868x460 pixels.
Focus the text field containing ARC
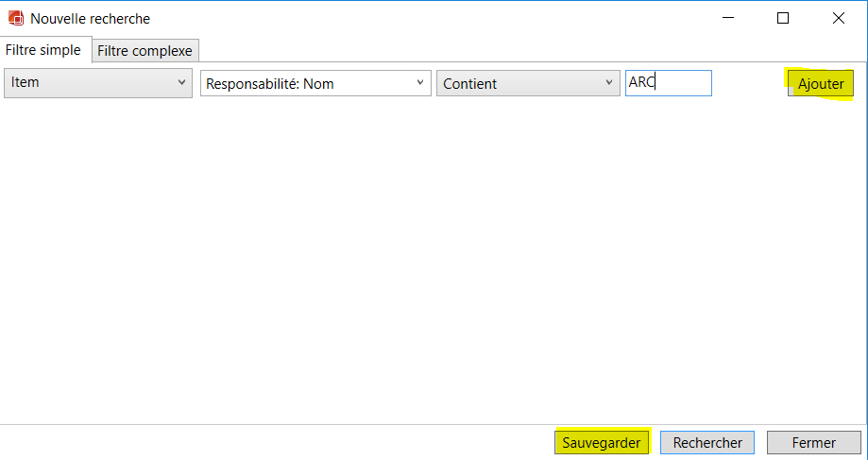point(668,83)
